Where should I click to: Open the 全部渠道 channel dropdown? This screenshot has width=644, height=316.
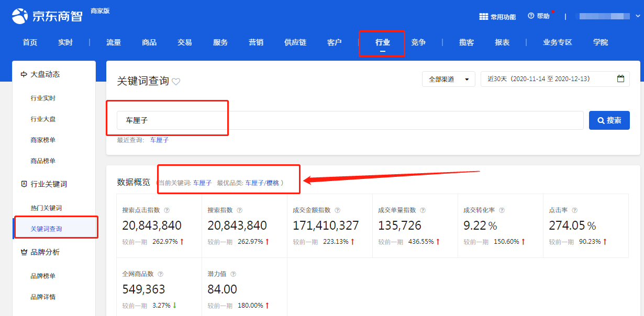(448, 79)
